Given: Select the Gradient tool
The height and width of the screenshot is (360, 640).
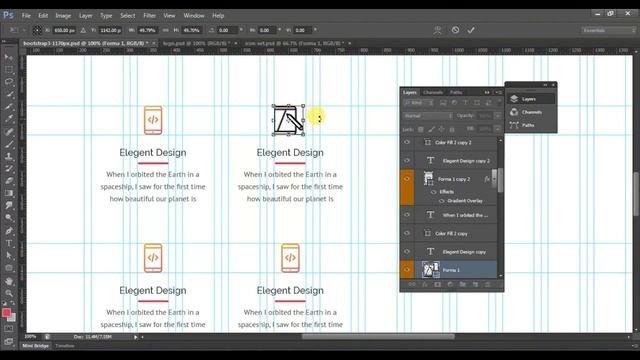Looking at the screenshot, I should pyautogui.click(x=9, y=193).
